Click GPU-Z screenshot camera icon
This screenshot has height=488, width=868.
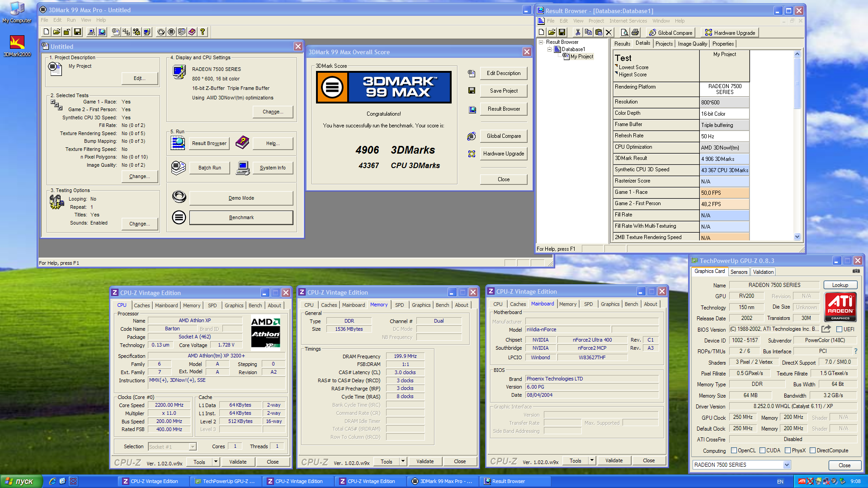tap(856, 271)
